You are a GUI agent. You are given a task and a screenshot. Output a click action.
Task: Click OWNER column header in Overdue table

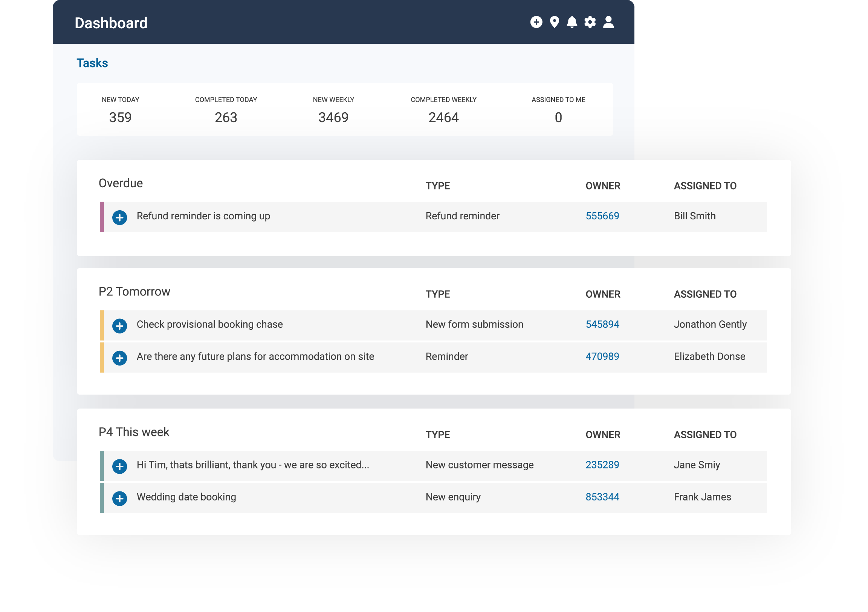pyautogui.click(x=603, y=186)
